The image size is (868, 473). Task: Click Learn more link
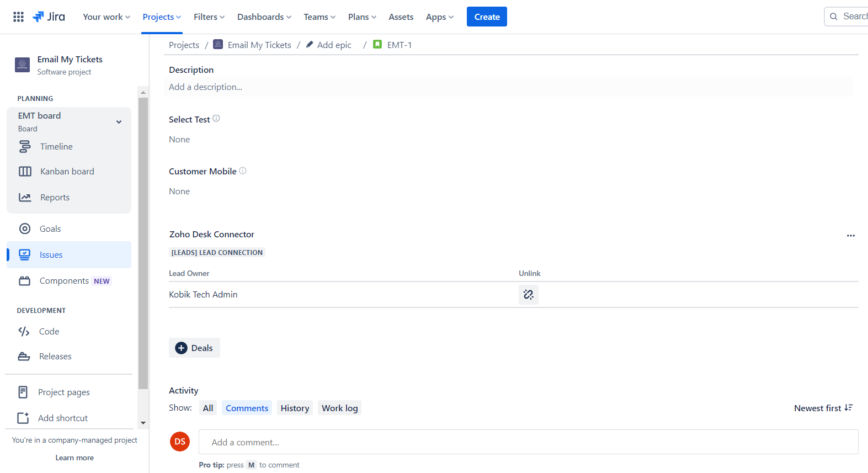click(x=74, y=458)
